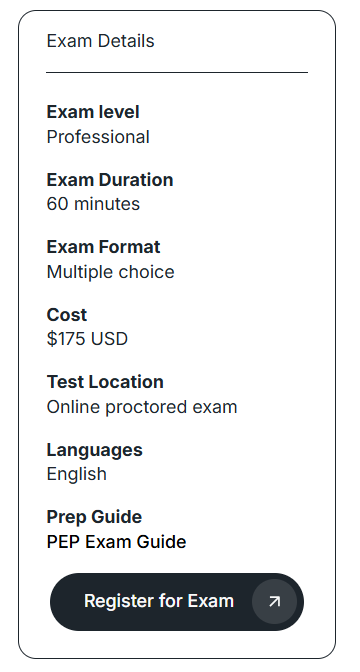Click the Exam Details heading
Image resolution: width=360 pixels, height=672 pixels.
(x=100, y=41)
